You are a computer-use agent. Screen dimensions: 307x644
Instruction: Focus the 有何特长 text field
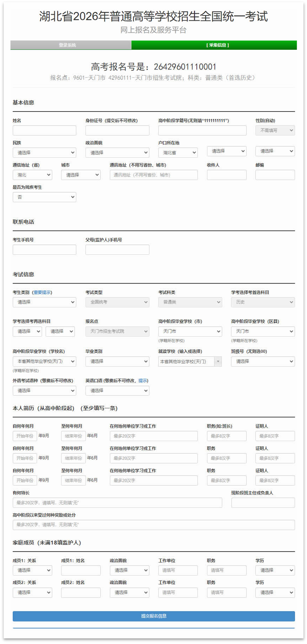[x=117, y=503]
